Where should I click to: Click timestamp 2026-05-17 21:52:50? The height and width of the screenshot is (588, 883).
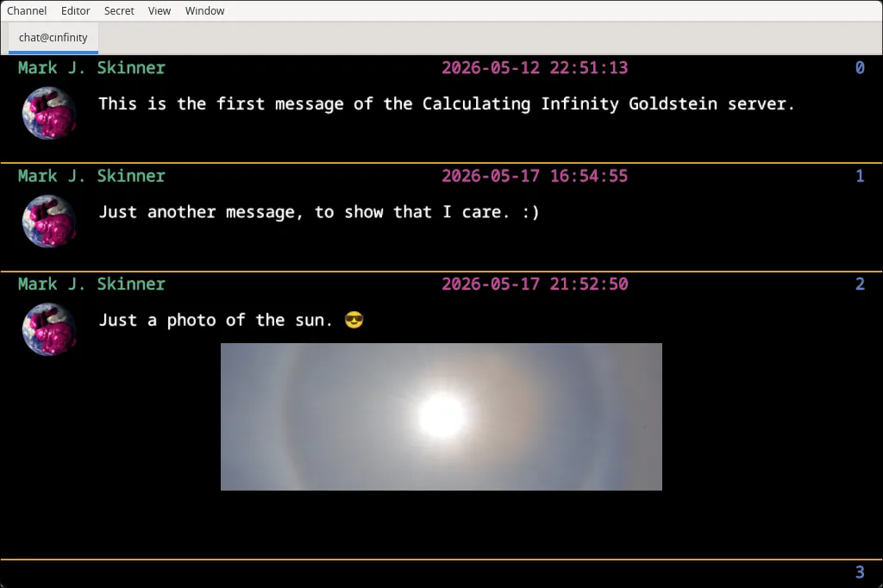coord(535,284)
